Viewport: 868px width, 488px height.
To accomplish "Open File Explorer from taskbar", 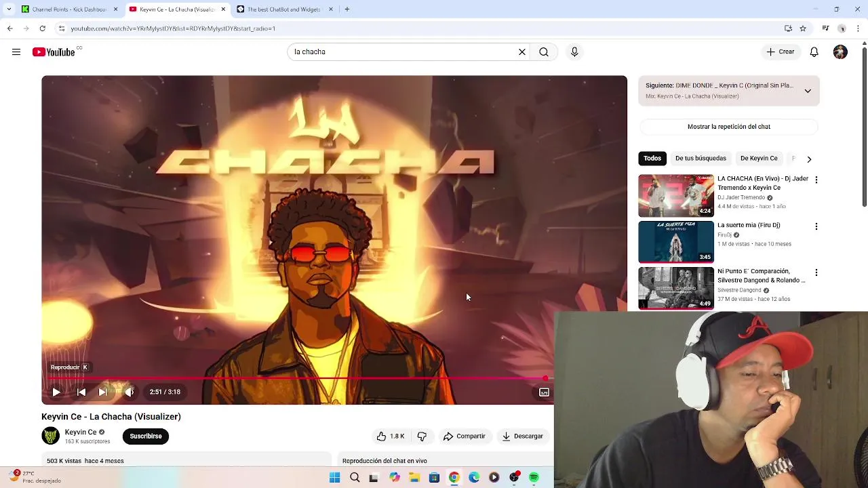I will click(414, 478).
